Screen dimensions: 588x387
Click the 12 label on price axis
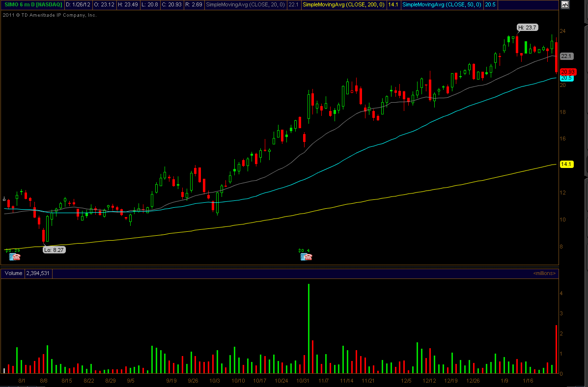tap(562, 193)
